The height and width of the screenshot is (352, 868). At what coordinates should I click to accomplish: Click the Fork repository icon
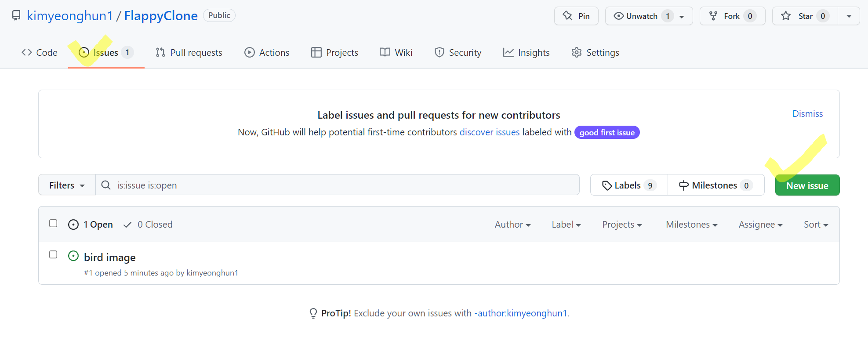click(x=713, y=16)
